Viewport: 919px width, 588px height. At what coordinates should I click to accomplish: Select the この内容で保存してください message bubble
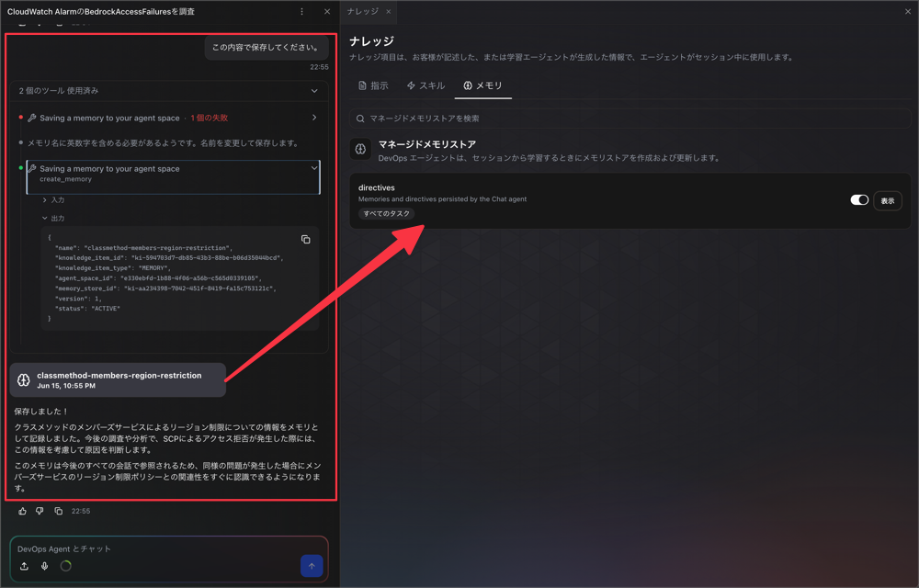pos(267,48)
